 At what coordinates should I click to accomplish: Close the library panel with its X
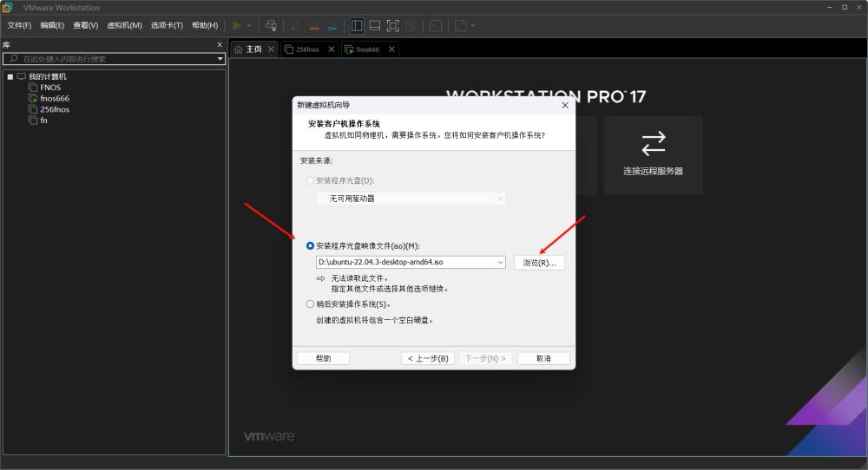[220, 45]
